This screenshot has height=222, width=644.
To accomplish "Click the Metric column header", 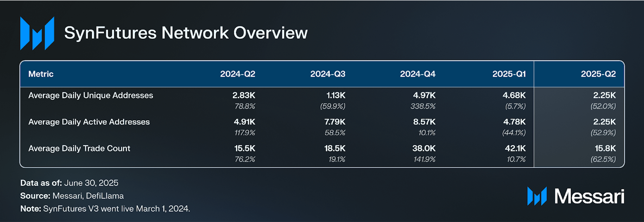I will tap(41, 74).
